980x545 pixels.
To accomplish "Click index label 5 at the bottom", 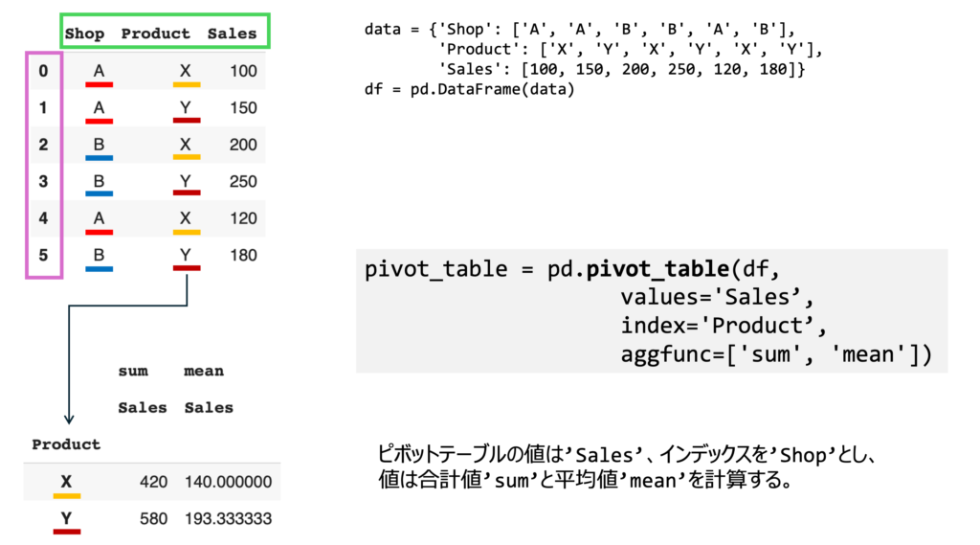I will point(42,255).
